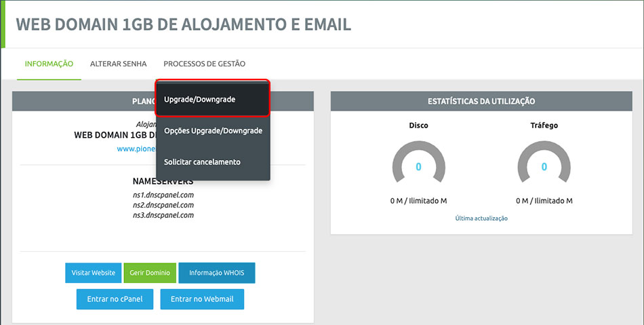This screenshot has height=325, width=644.
Task: Click nameserver ns2.dnscpanel.com text
Action: (x=163, y=205)
